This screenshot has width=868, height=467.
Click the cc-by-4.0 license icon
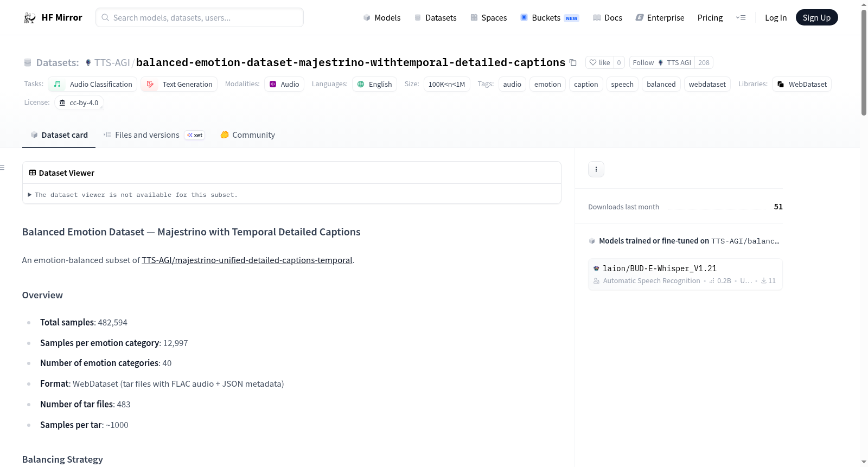62,103
